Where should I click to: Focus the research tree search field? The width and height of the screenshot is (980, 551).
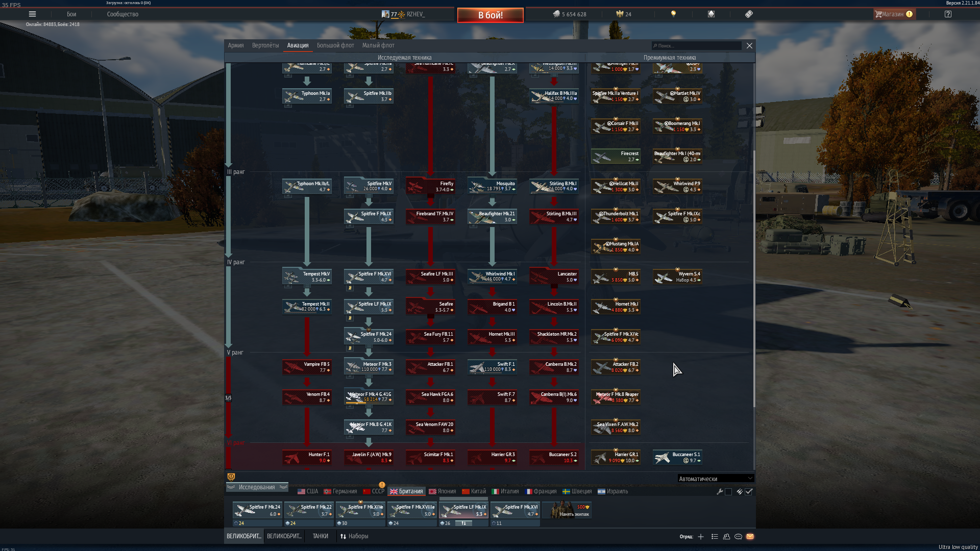pos(696,46)
